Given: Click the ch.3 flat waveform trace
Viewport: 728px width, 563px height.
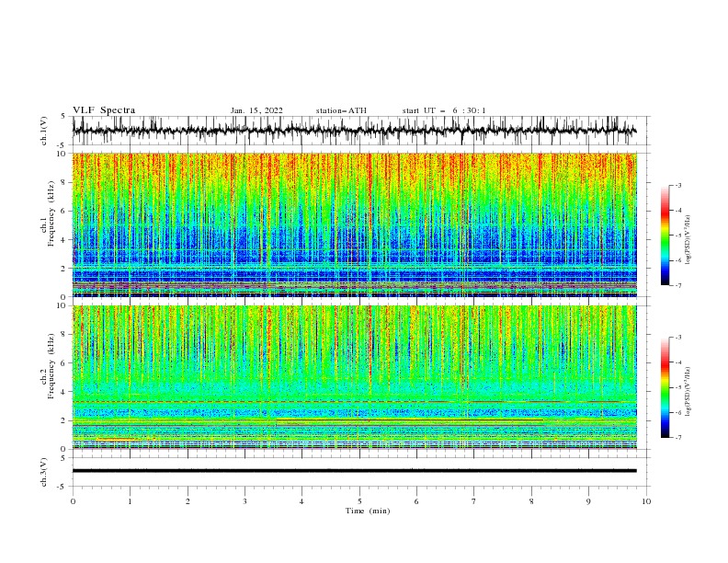Looking at the screenshot, I should click(354, 471).
